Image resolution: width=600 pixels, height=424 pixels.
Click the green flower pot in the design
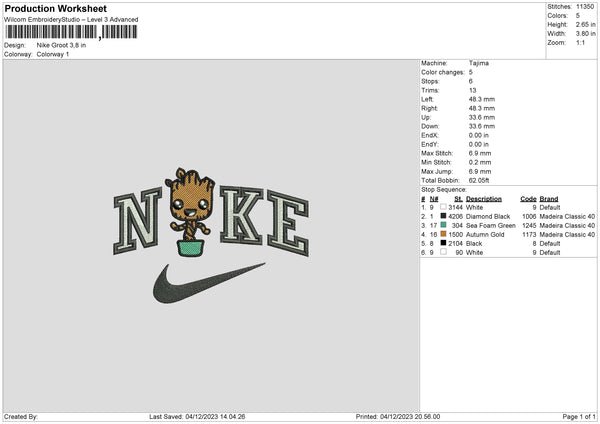pos(190,248)
